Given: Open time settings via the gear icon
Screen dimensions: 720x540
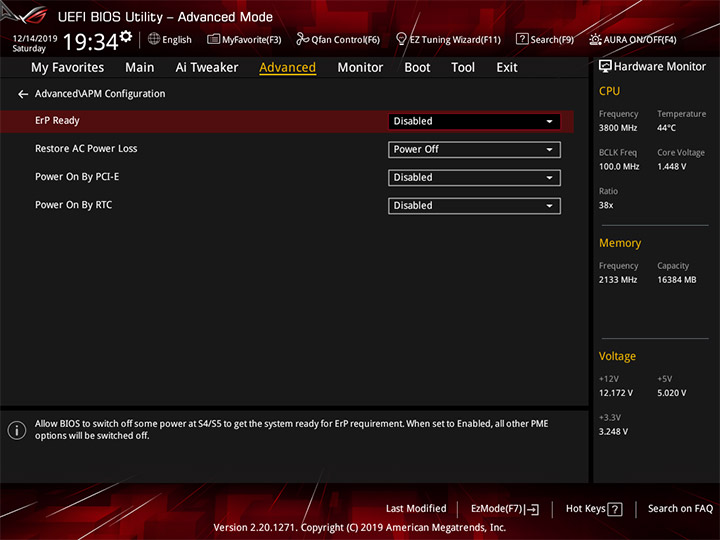Looking at the screenshot, I should tap(125, 37).
